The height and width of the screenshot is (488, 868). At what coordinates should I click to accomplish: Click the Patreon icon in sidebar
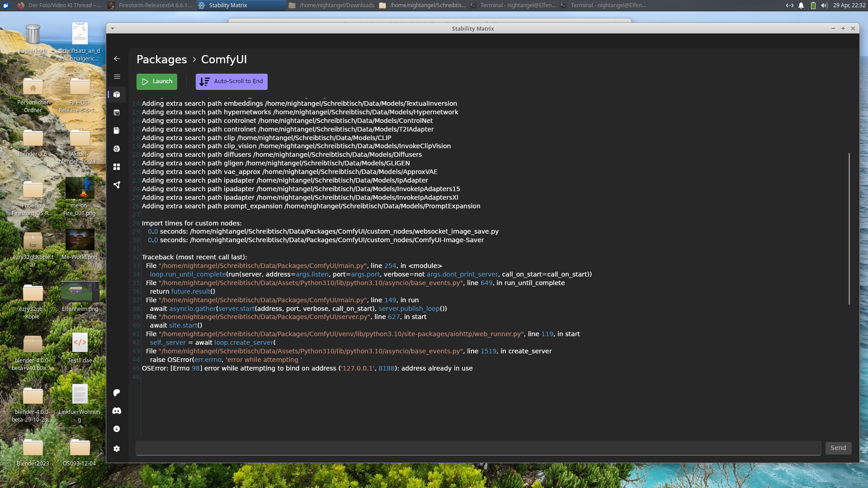coord(117,393)
